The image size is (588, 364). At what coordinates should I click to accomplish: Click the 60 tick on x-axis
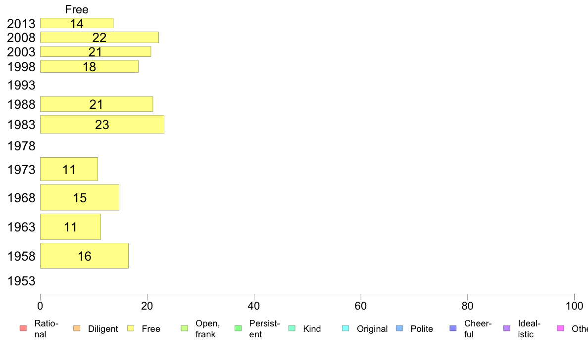pos(360,306)
